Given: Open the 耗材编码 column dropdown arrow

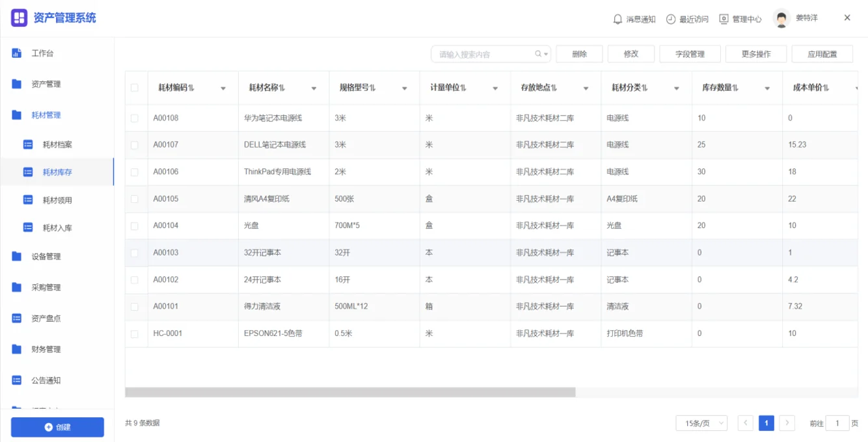Looking at the screenshot, I should [x=223, y=88].
